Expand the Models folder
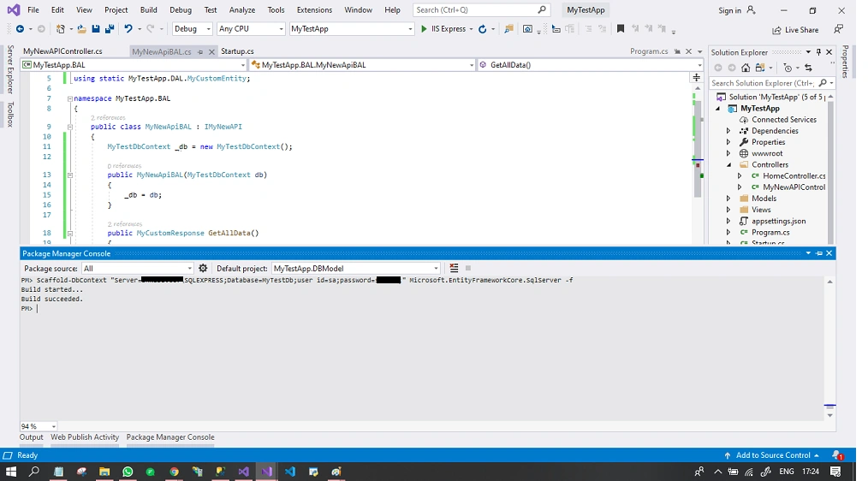The image size is (868, 481). coord(728,199)
